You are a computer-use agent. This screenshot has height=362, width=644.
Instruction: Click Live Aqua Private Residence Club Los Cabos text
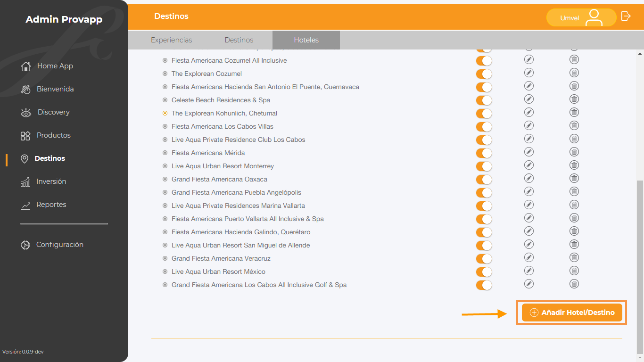pos(239,140)
